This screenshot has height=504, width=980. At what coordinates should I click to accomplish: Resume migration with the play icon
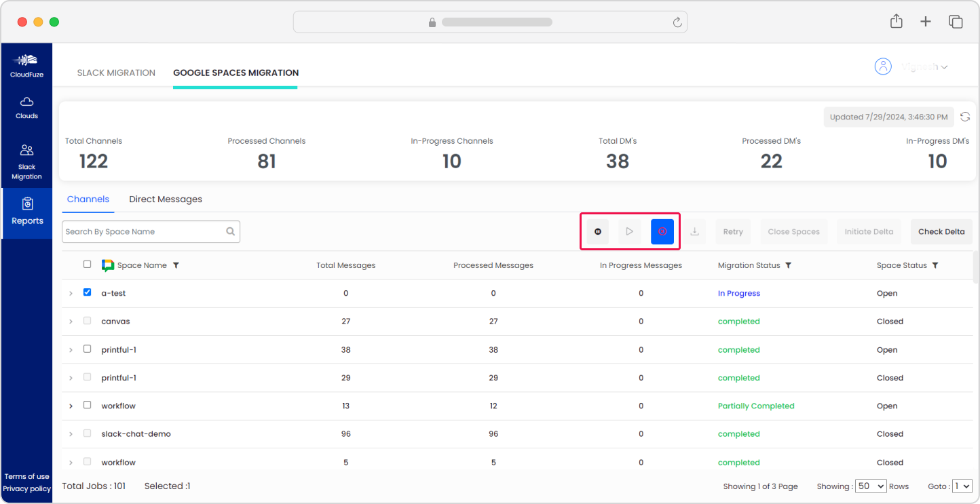630,231
